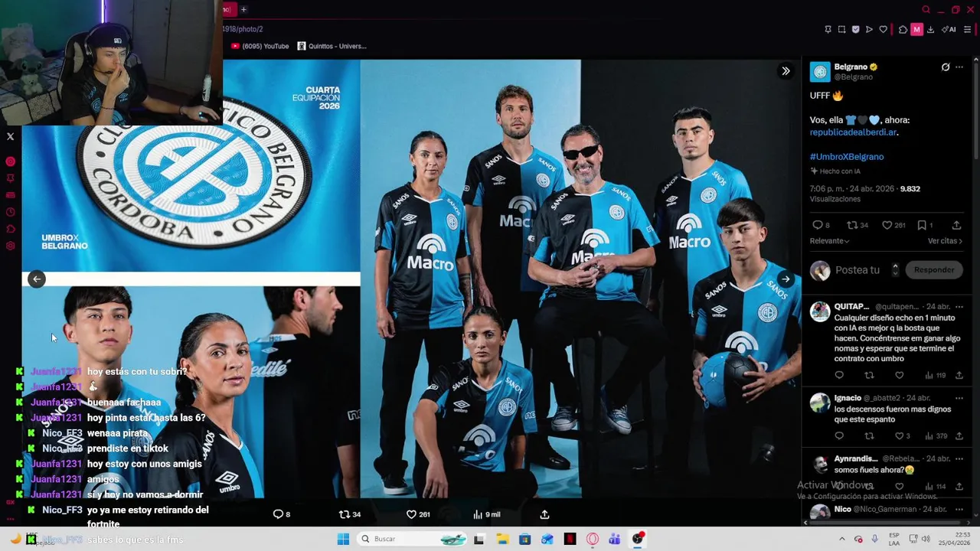
Task: Reply to QUITAP comment
Action: [x=839, y=375]
